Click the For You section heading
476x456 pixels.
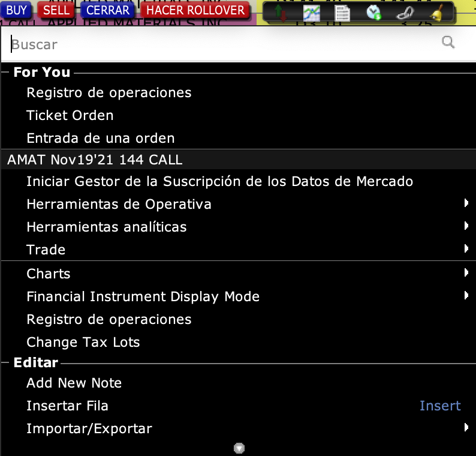pyautogui.click(x=42, y=73)
